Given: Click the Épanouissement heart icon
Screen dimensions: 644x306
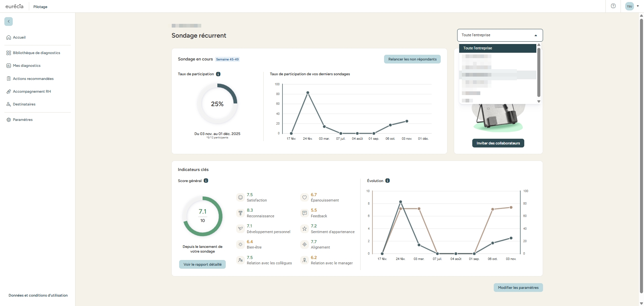Looking at the screenshot, I should (x=304, y=198).
